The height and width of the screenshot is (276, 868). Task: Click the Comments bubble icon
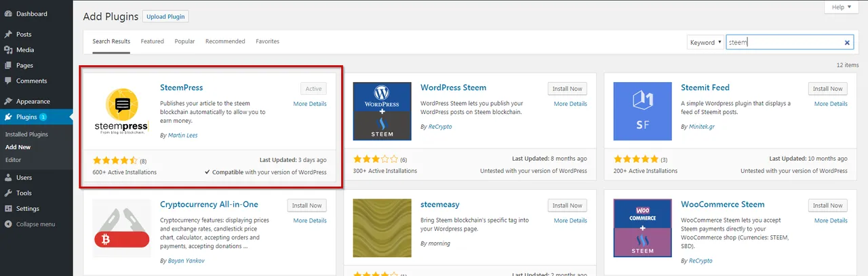[8, 81]
